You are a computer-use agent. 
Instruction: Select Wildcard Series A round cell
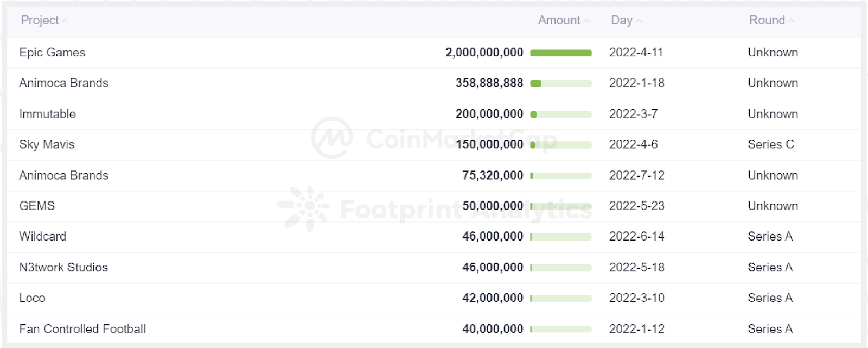[770, 237]
